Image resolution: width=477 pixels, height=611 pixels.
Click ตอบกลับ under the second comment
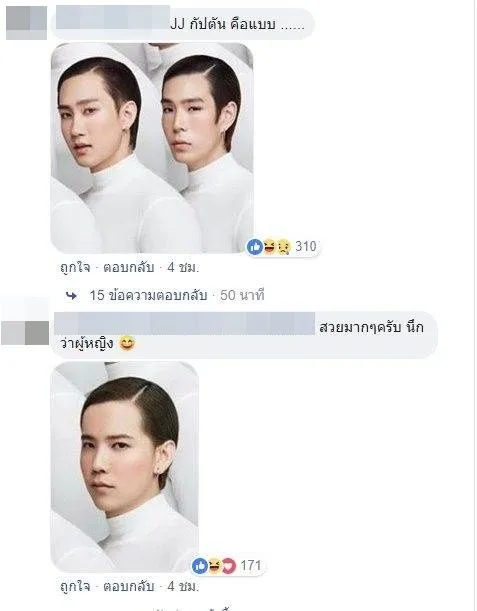pos(129,586)
